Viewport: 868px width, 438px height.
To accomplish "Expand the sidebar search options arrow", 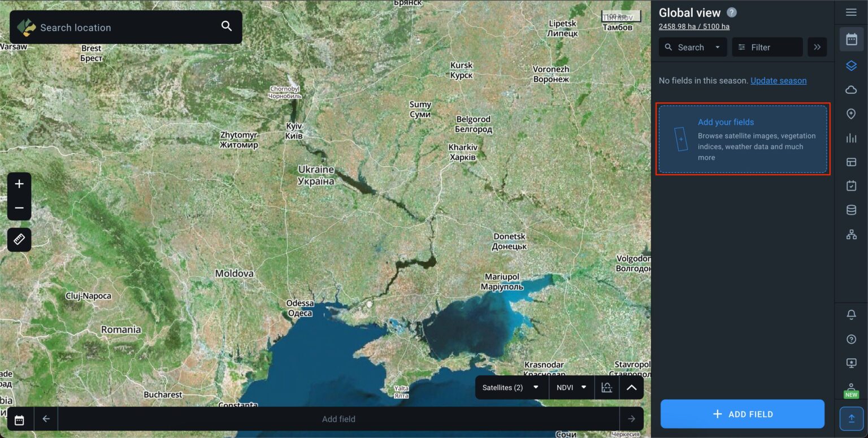I will coord(717,47).
